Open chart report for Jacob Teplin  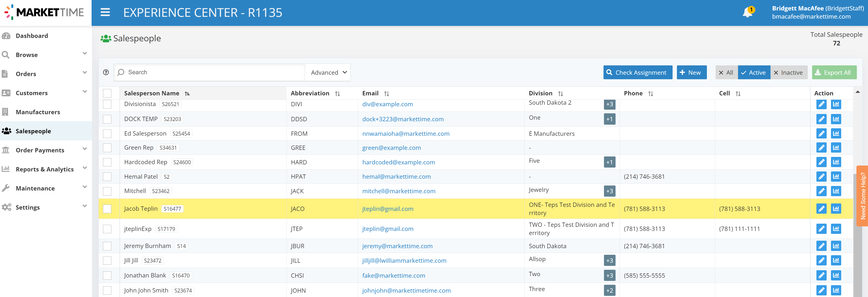click(836, 209)
